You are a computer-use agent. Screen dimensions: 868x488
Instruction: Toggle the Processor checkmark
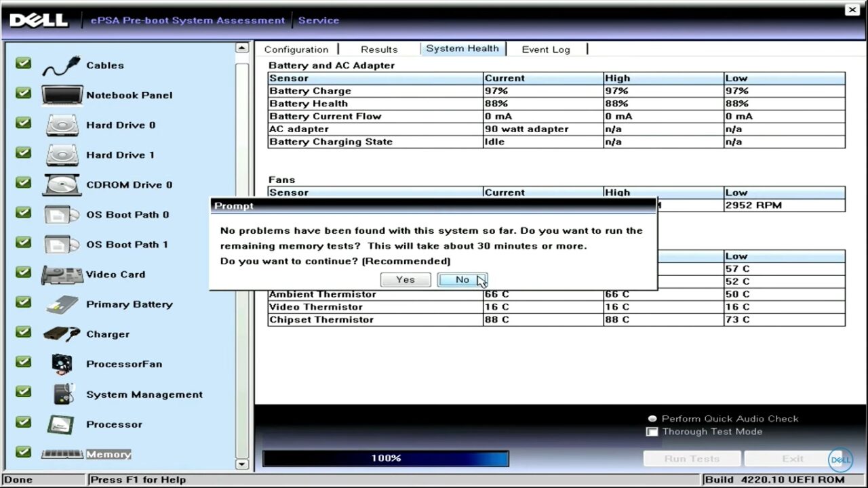24,422
